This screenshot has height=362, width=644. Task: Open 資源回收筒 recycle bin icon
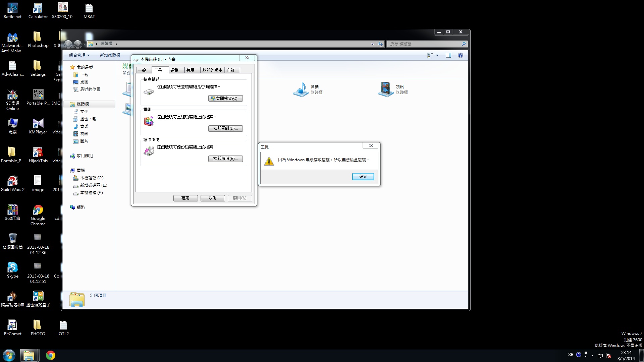coord(12,239)
